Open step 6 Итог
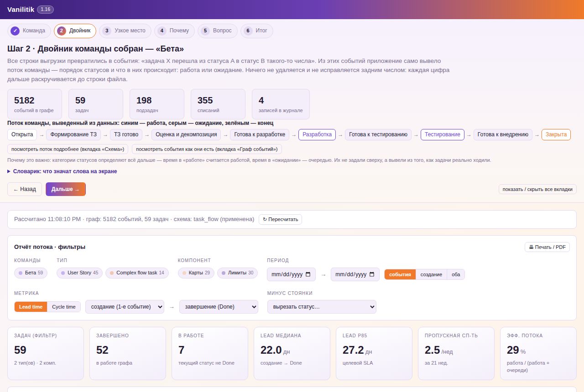This screenshot has width=584, height=392. click(x=257, y=31)
